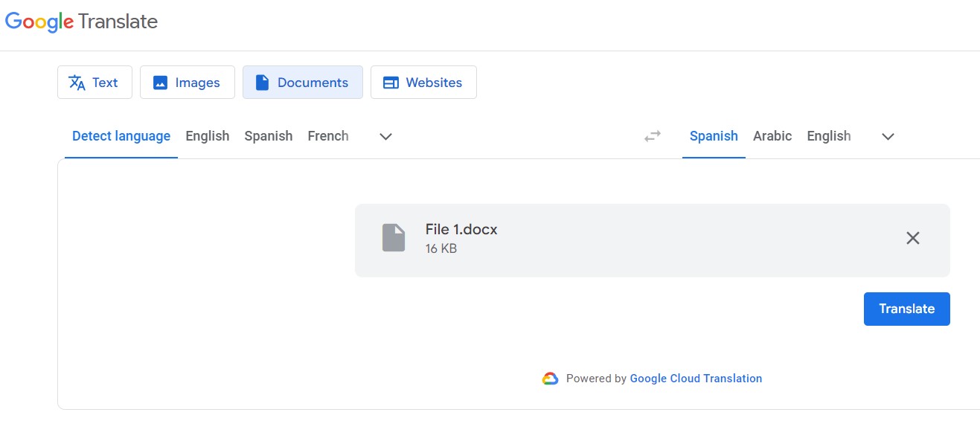This screenshot has height=444, width=980.
Task: Set source language to Spanish
Action: point(269,136)
